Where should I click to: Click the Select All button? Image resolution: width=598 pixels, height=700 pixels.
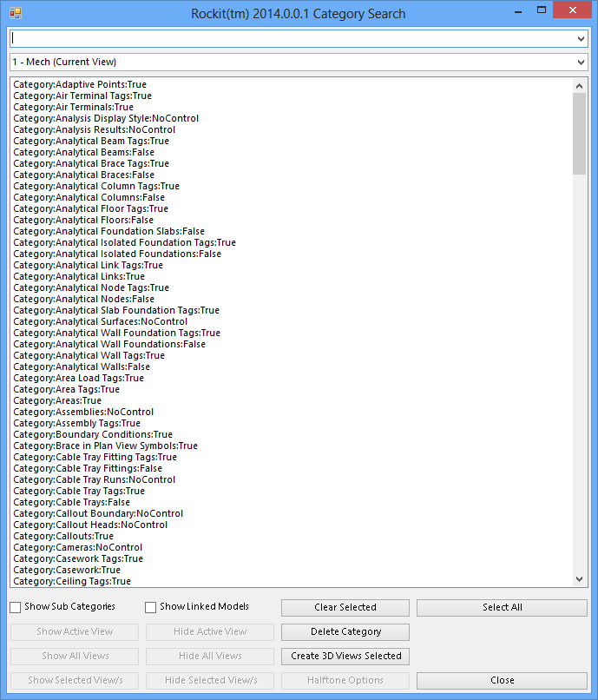[502, 608]
